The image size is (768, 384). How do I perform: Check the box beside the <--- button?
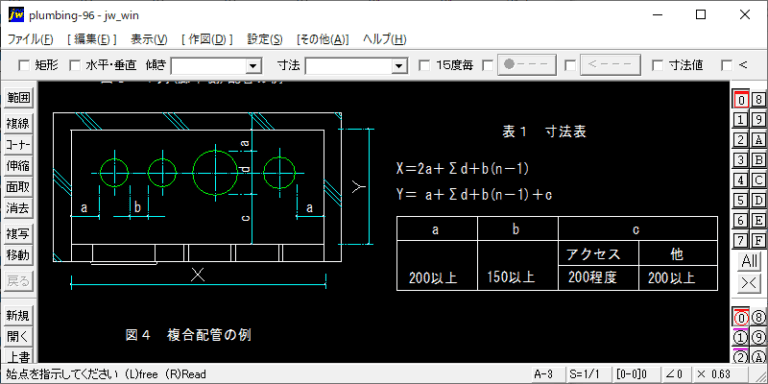[570, 65]
